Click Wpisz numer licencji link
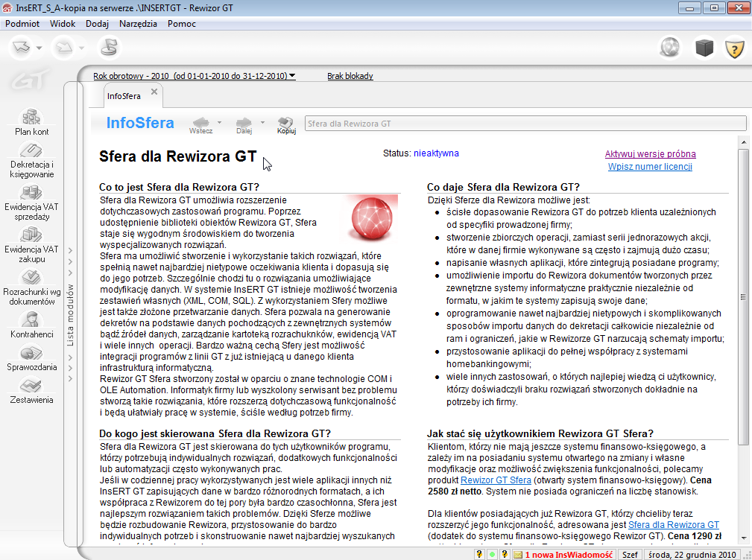The image size is (752, 560). [650, 167]
